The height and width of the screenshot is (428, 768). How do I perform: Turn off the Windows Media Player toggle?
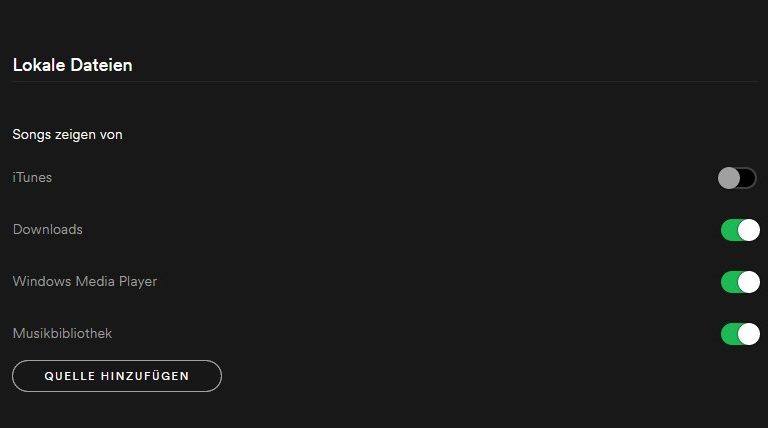[x=740, y=282]
